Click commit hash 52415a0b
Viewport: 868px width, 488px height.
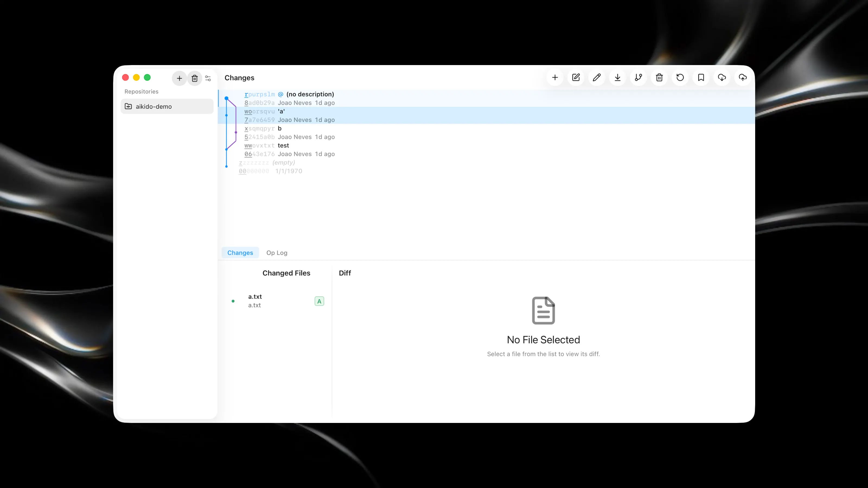[260, 137]
